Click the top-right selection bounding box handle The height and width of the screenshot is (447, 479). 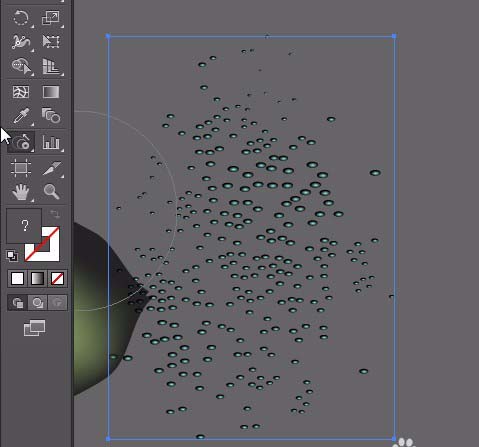pyautogui.click(x=394, y=36)
